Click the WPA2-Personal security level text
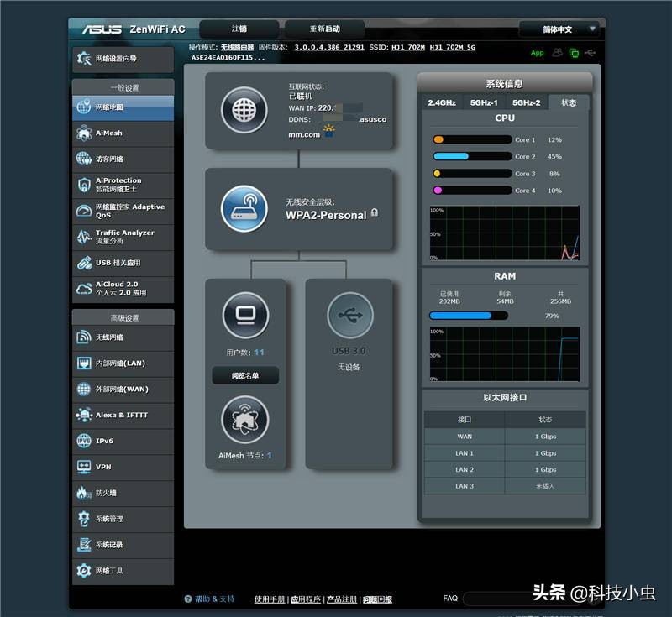The width and height of the screenshot is (672, 617). [326, 215]
